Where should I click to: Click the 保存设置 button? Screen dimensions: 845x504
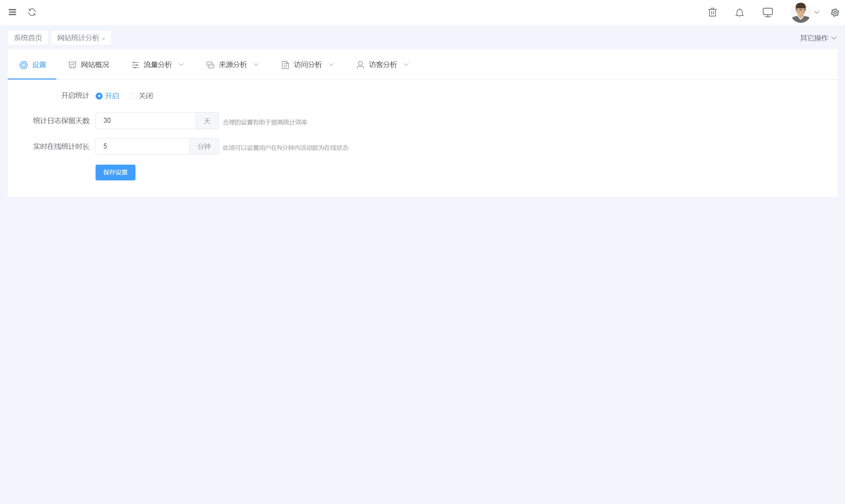[x=115, y=173]
